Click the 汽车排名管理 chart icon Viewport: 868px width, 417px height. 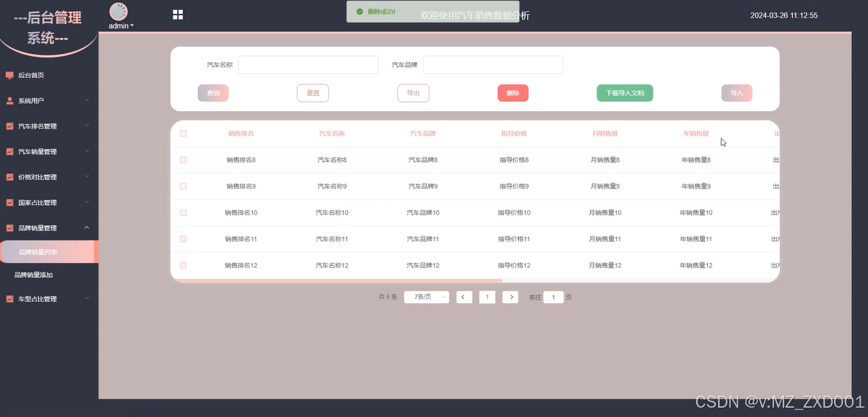click(9, 126)
